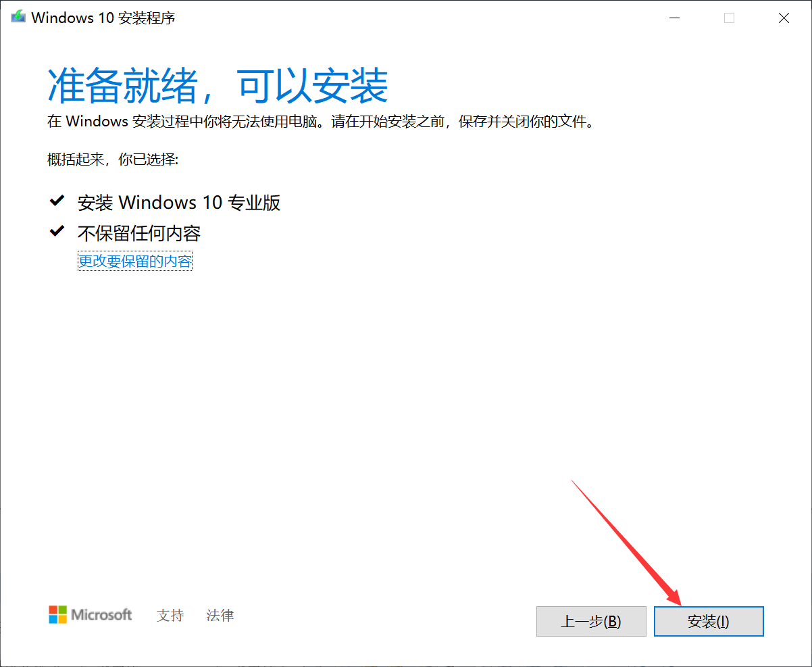Image resolution: width=812 pixels, height=667 pixels.
Task: Click the checkmark beside "安装 Windows 10 专业版"
Action: 57,199
